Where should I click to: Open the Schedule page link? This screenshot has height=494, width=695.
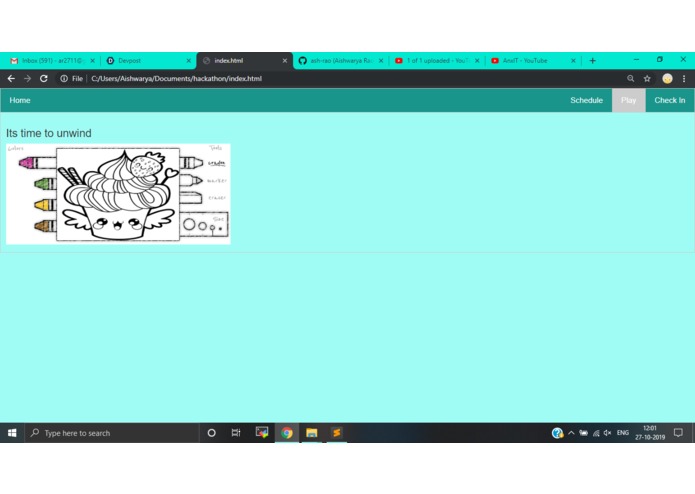[586, 100]
